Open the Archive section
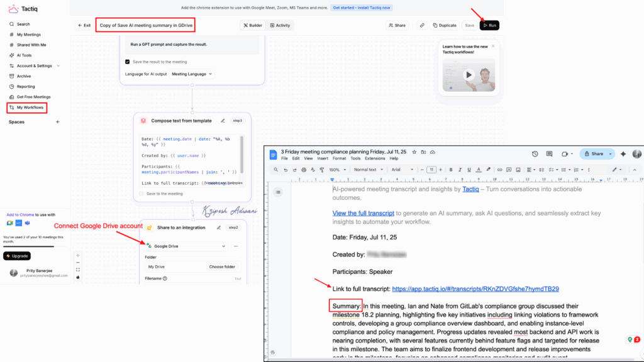Image resolution: width=644 pixels, height=362 pixels. tap(24, 76)
